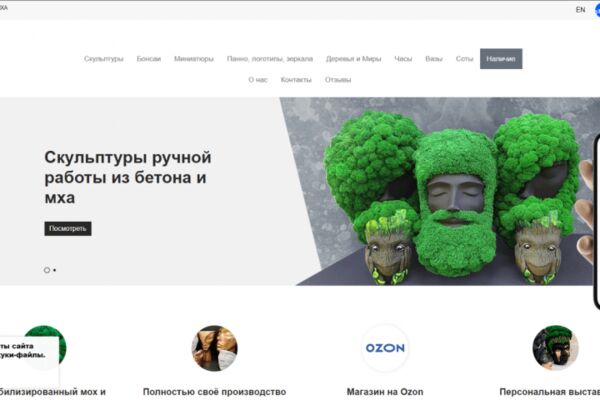Open the Контакты page link
The image size is (600, 400).
pyautogui.click(x=296, y=80)
